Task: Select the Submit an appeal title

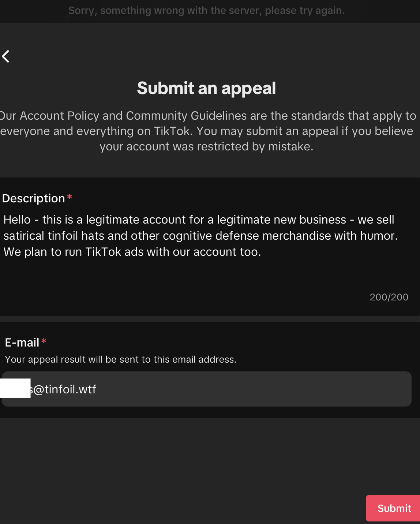Action: coord(206,88)
